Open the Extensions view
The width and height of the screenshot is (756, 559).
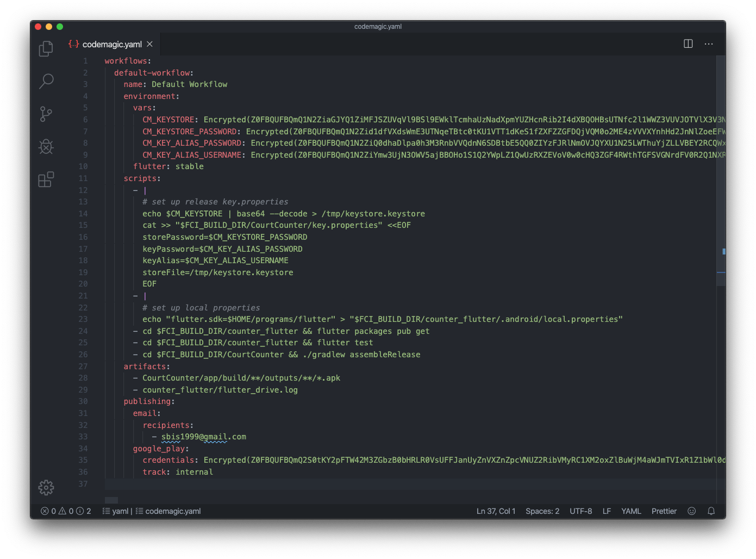[46, 179]
